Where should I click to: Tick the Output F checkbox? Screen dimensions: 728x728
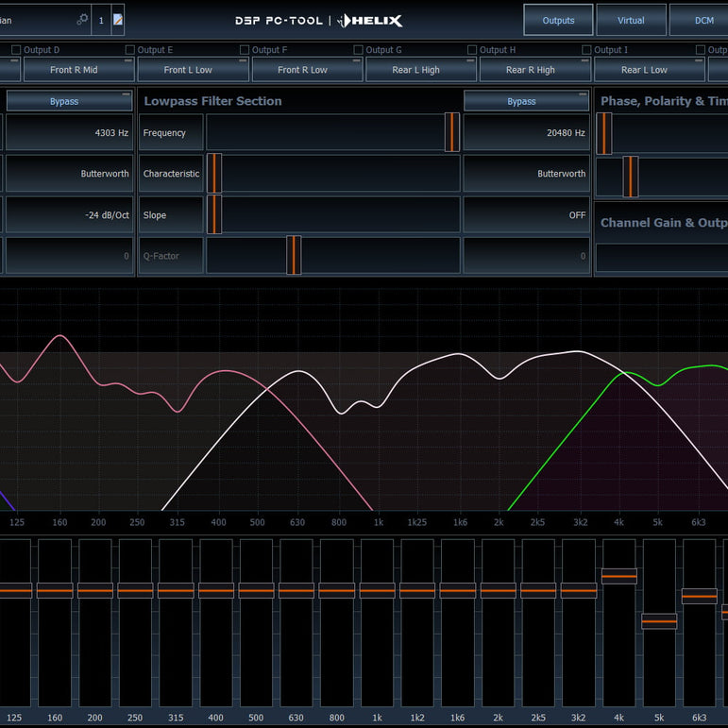point(245,50)
